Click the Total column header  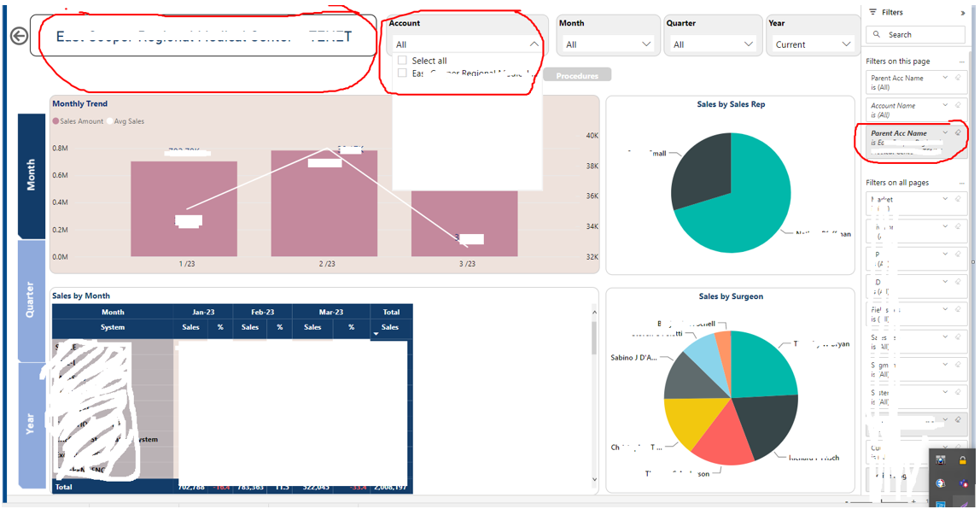[391, 312]
